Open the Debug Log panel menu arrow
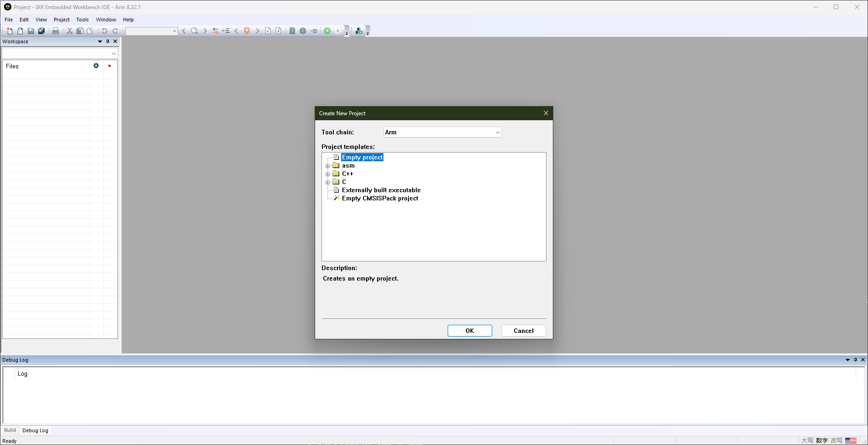Viewport: 868px width, 445px height. pyautogui.click(x=848, y=360)
